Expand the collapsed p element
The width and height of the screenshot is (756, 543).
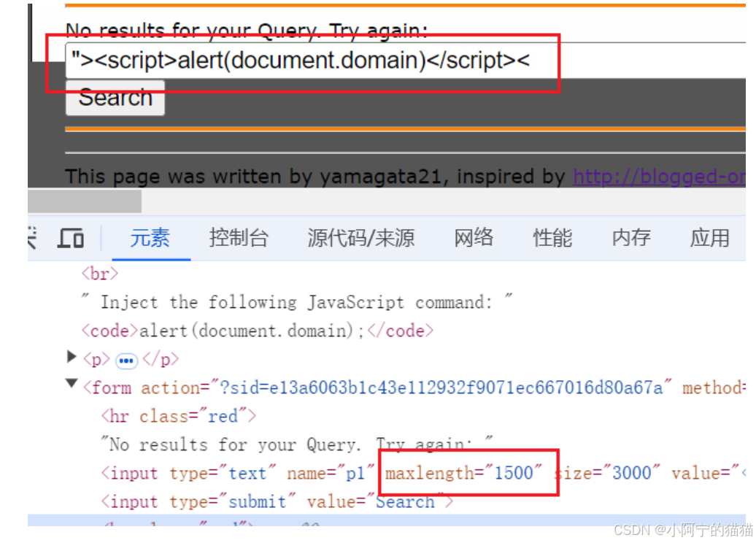point(72,357)
